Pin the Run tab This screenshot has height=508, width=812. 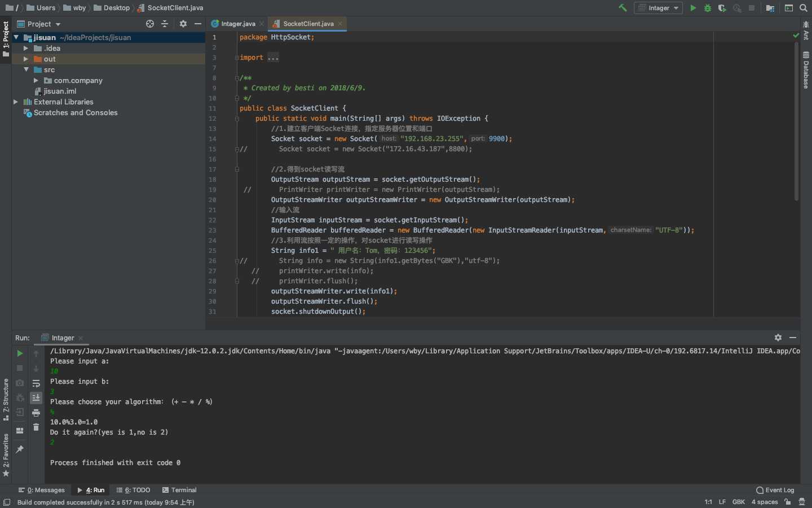coord(20,449)
